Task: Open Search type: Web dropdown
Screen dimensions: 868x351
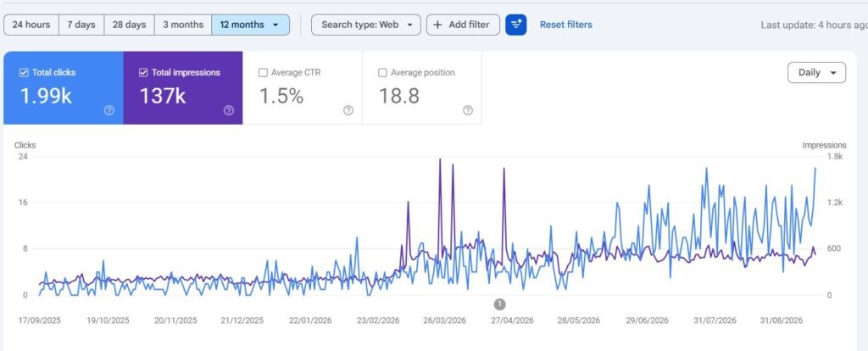Action: coord(366,25)
